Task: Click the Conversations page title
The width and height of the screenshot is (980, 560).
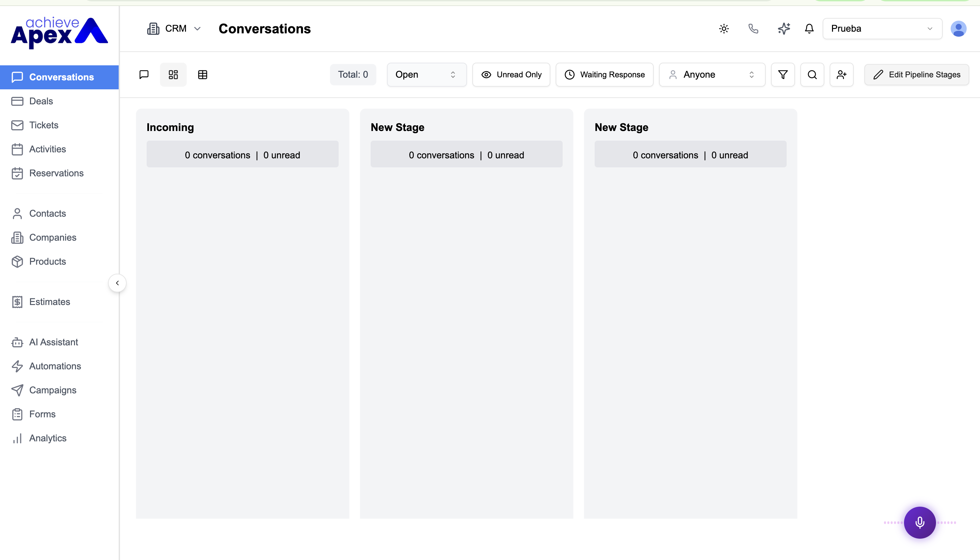Action: pos(265,29)
